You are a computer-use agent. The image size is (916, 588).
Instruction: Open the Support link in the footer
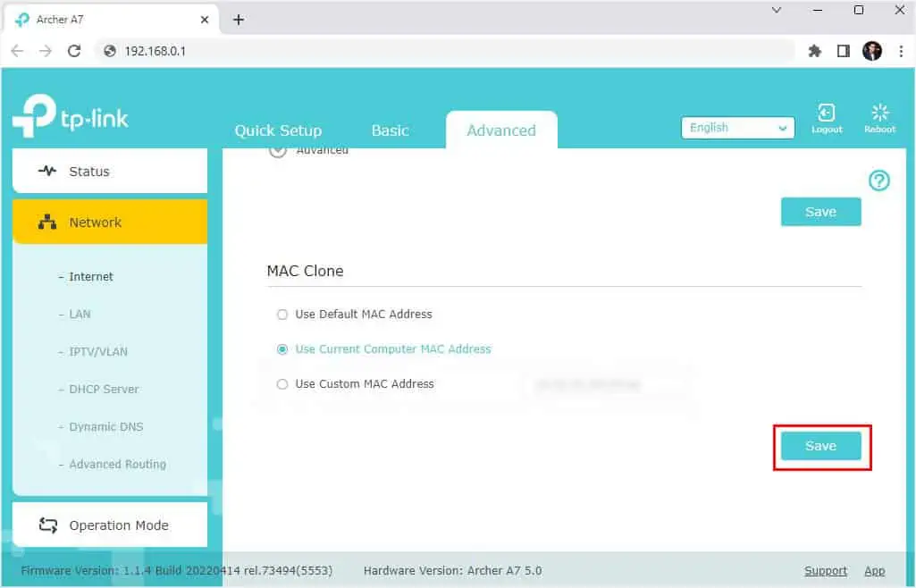(x=825, y=570)
